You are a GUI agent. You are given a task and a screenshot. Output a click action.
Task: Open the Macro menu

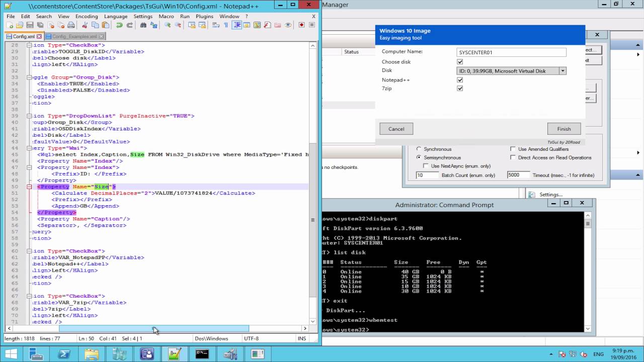pyautogui.click(x=166, y=16)
